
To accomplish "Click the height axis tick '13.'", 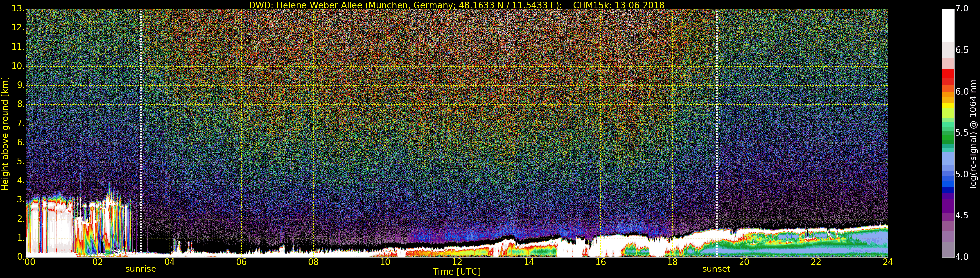I will (18, 9).
